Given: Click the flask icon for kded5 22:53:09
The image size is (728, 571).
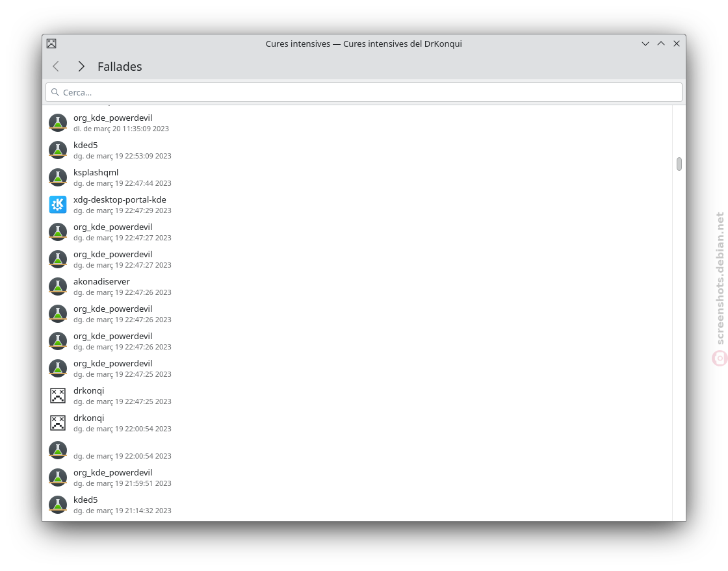Looking at the screenshot, I should tap(58, 150).
